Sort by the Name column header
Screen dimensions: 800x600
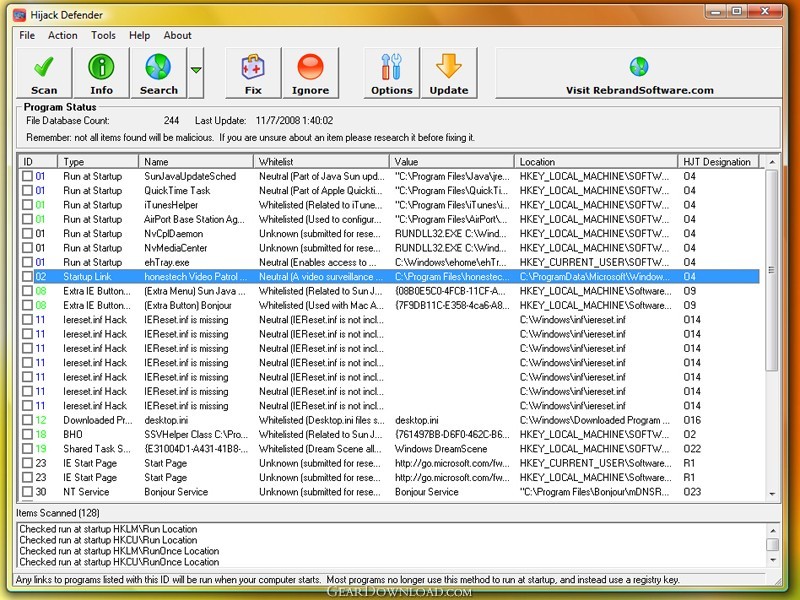point(196,162)
